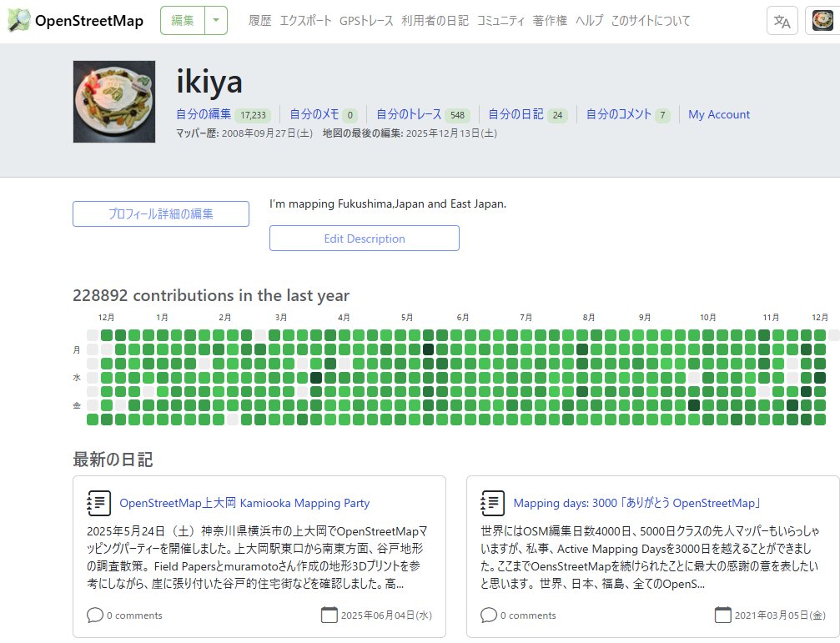Click the プロフィール詳細の編集 button
The width and height of the screenshot is (840, 643).
(x=161, y=214)
